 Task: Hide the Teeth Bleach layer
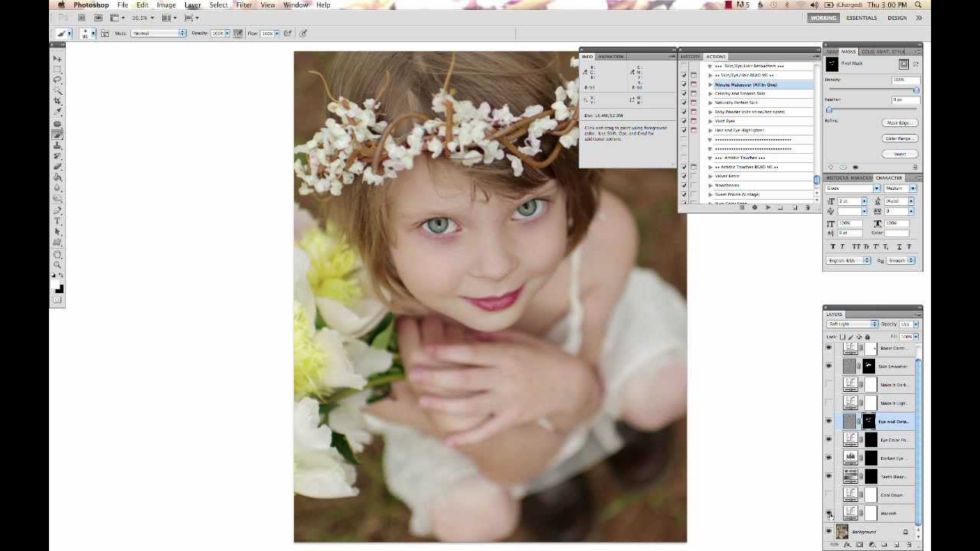click(x=828, y=477)
